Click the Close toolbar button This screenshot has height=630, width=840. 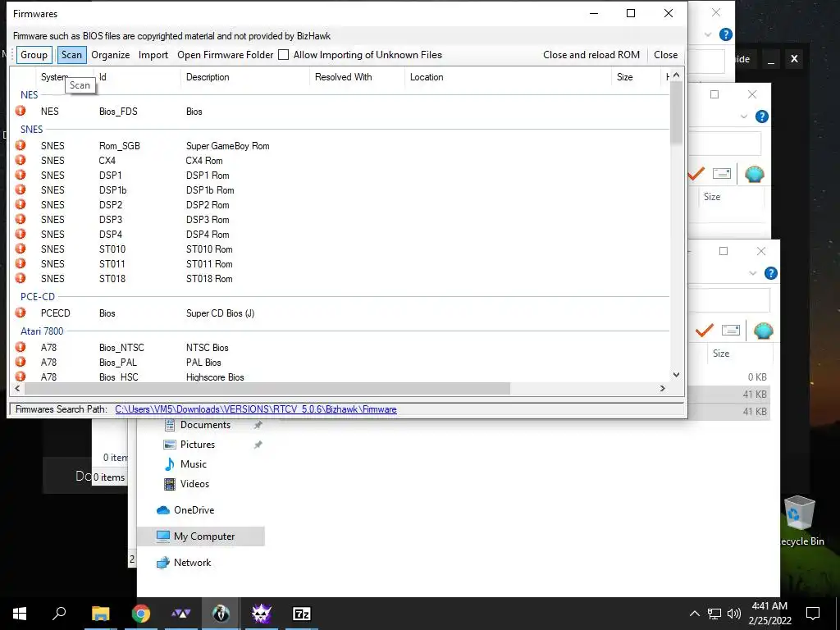pyautogui.click(x=665, y=55)
